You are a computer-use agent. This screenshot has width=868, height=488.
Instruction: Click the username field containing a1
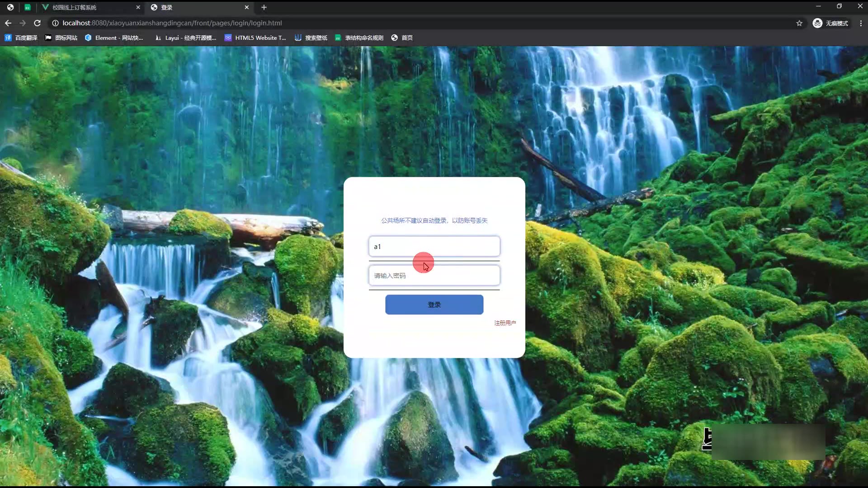[x=434, y=247]
